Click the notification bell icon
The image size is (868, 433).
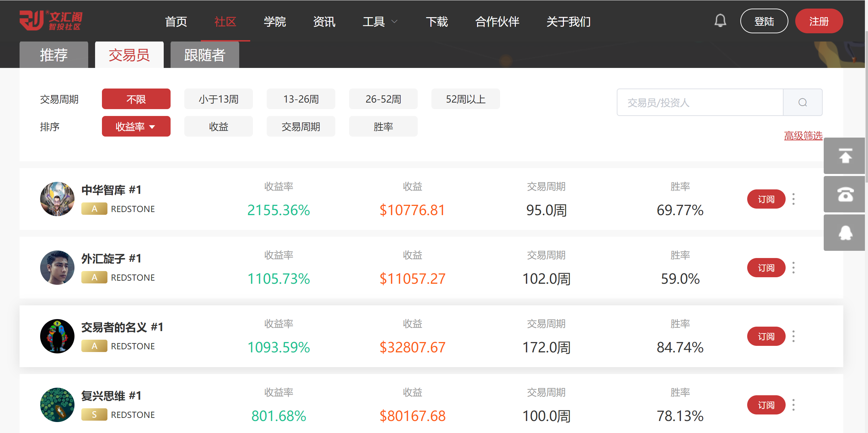pos(720,21)
